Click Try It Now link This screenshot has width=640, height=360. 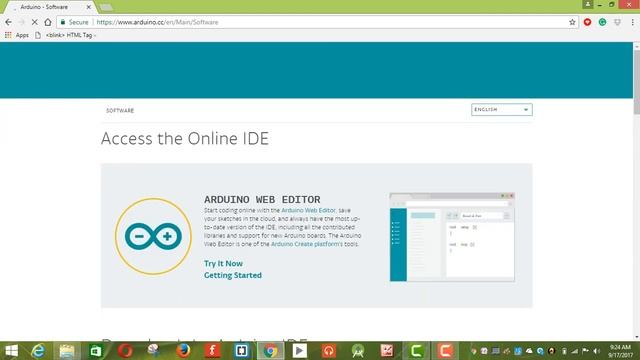(x=223, y=263)
